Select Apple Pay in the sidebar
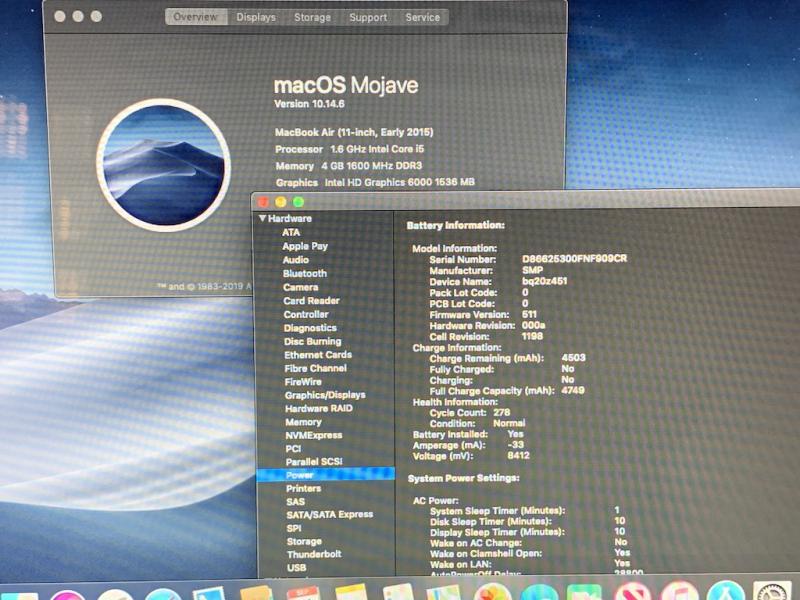This screenshot has width=800, height=600. pos(305,246)
